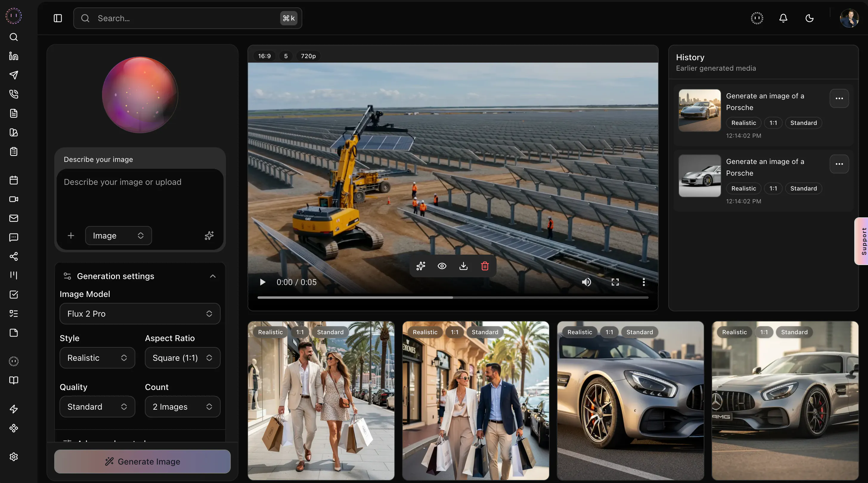
Task: Click the 720p badge on the video
Action: [308, 56]
